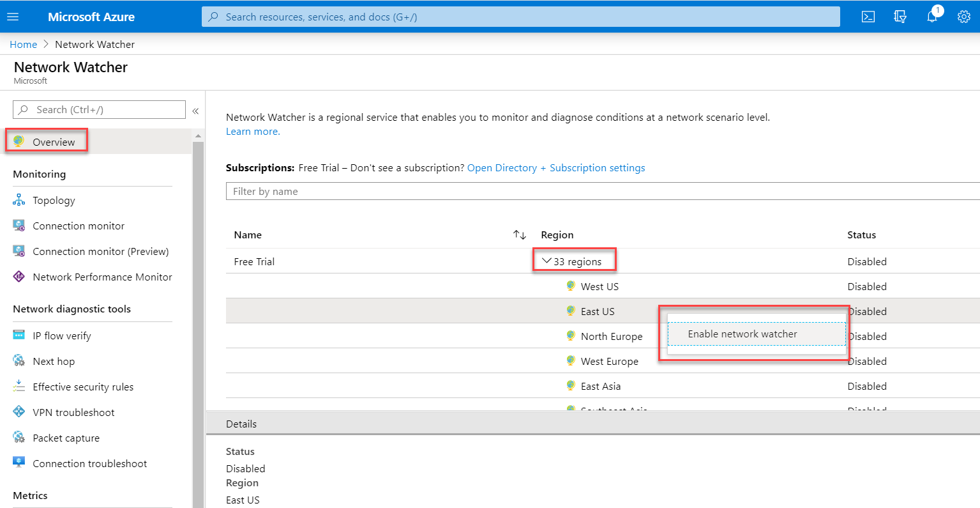This screenshot has width=980, height=508.
Task: Click the Packet capture icon
Action: pos(19,438)
